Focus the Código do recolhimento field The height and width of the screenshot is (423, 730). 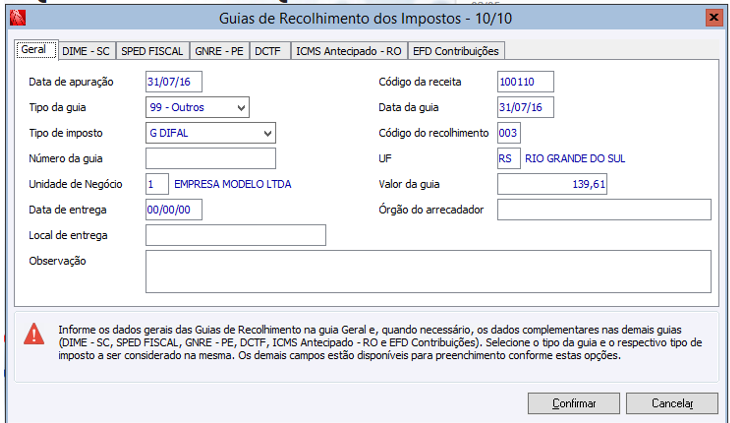tap(509, 133)
